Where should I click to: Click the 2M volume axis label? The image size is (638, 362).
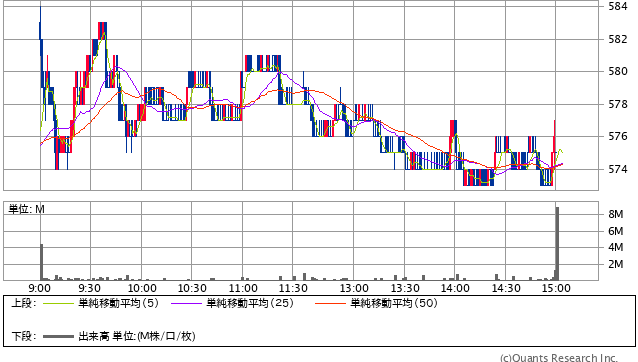[x=616, y=264]
